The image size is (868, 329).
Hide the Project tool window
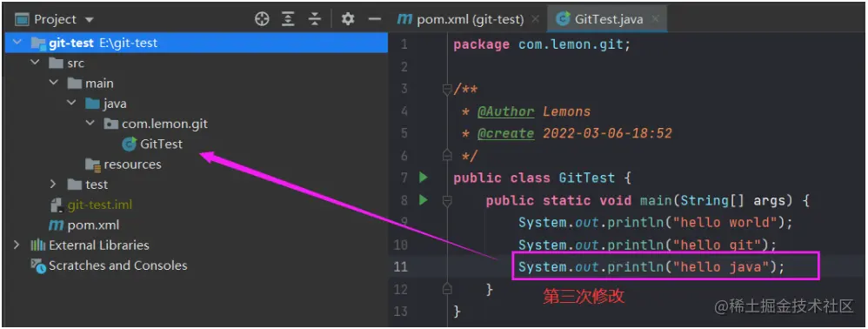pos(375,20)
